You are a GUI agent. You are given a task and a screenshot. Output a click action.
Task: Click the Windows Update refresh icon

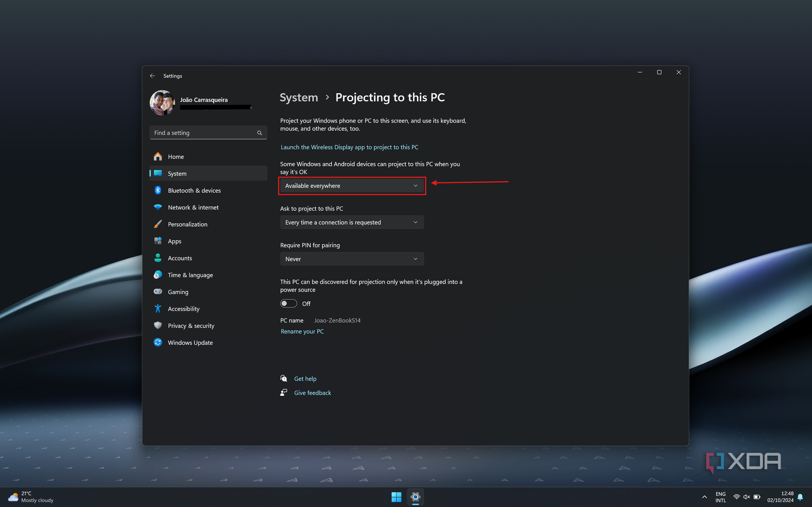coord(157,342)
